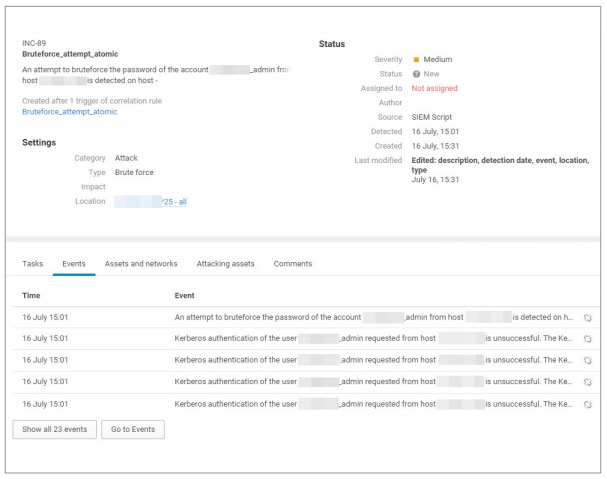Click the icon on the last Kerberos event row

[587, 404]
